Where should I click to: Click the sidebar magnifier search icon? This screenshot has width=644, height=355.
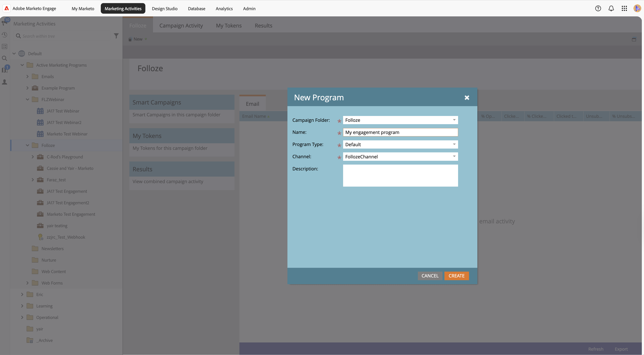click(x=5, y=58)
